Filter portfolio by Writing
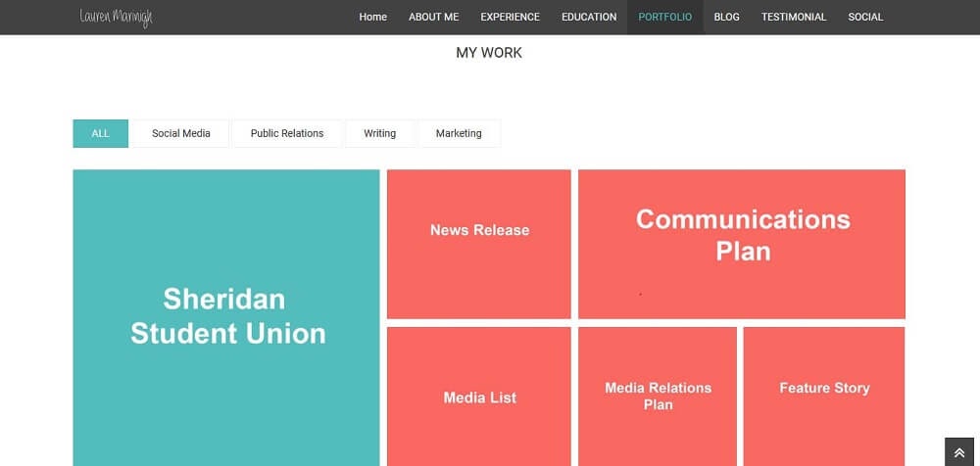 pos(380,134)
